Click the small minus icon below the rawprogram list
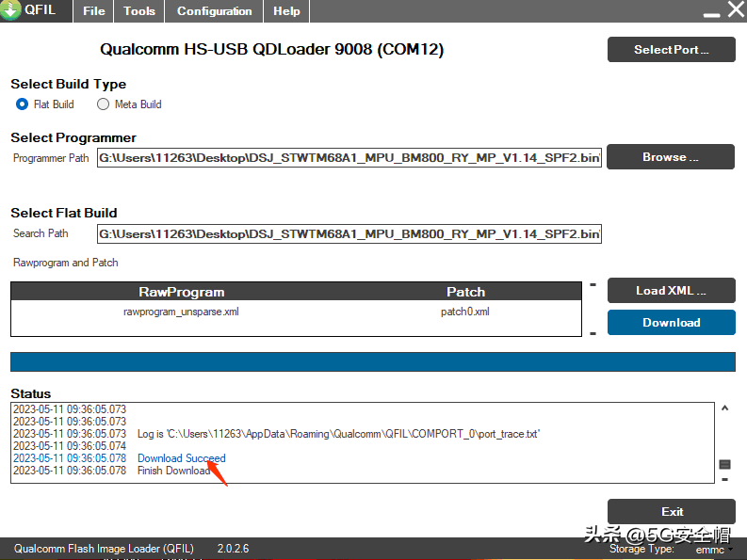 [593, 333]
